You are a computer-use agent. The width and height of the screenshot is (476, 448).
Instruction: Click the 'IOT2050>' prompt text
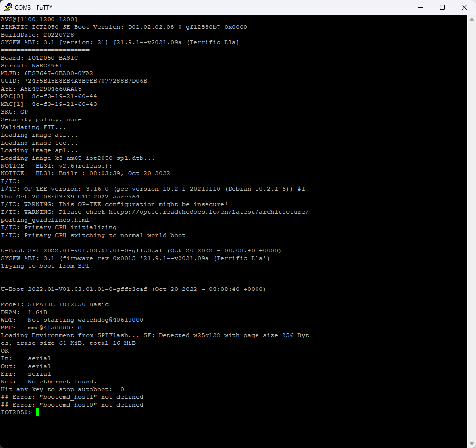(x=16, y=412)
